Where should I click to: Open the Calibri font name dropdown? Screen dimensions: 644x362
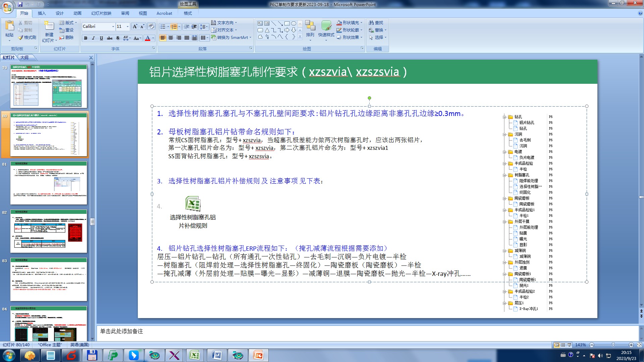coord(113,26)
